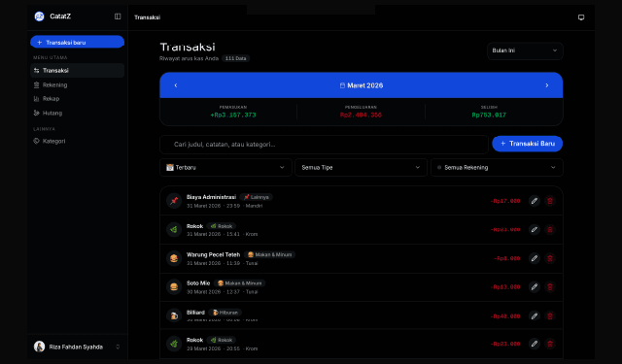Click the Transaksi breadcrumb in top bar
The height and width of the screenshot is (364, 622).
pos(147,17)
